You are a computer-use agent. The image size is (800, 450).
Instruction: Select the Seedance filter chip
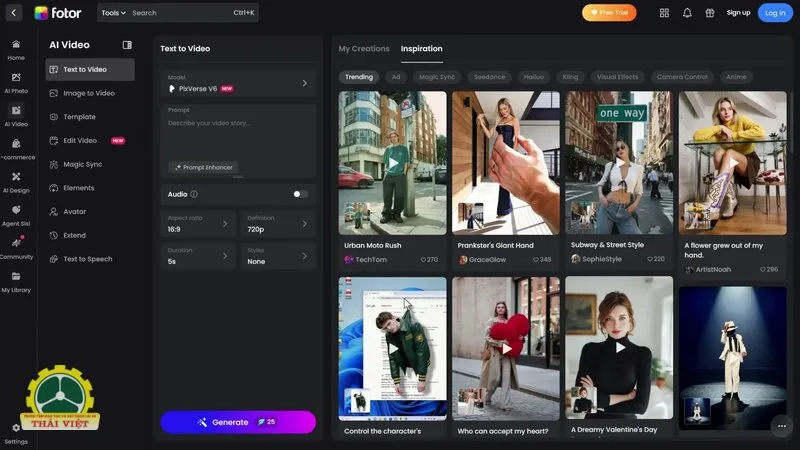pos(489,77)
